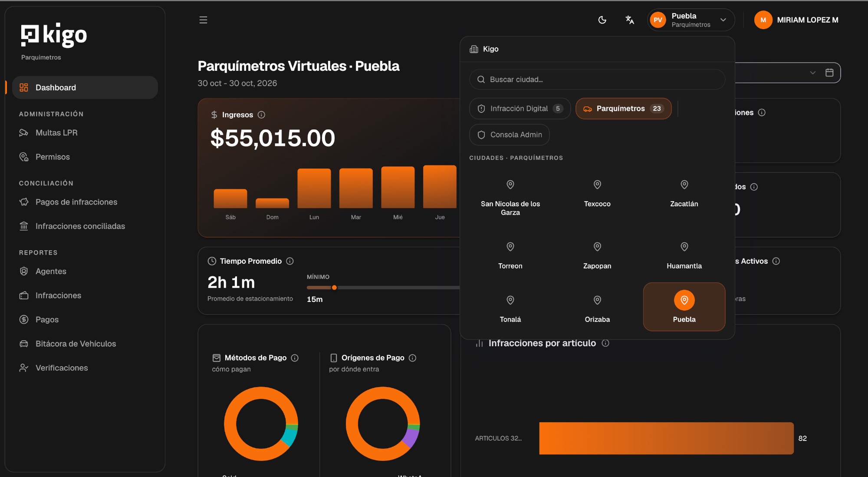Viewport: 868px width, 477px height.
Task: Open the language translation icon
Action: click(x=630, y=20)
